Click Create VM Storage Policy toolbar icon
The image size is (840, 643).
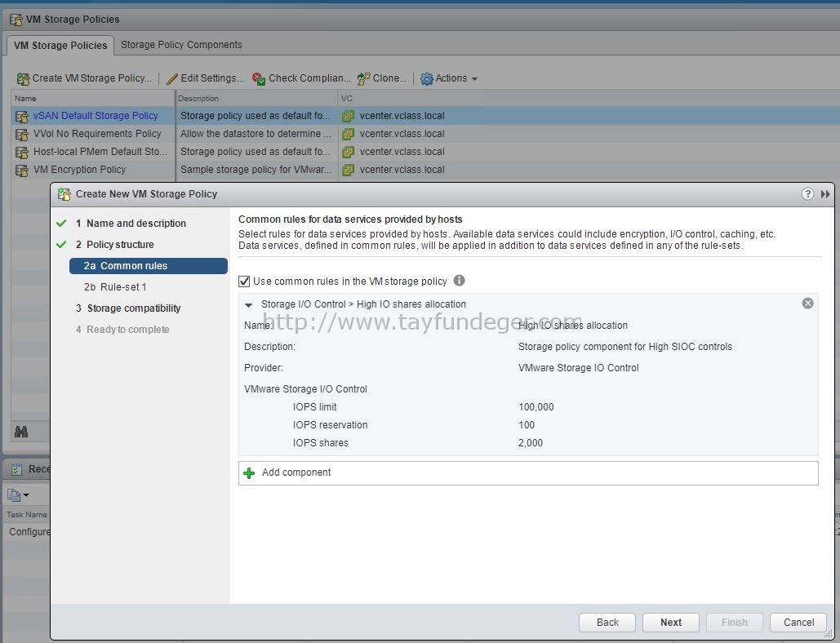[x=23, y=78]
